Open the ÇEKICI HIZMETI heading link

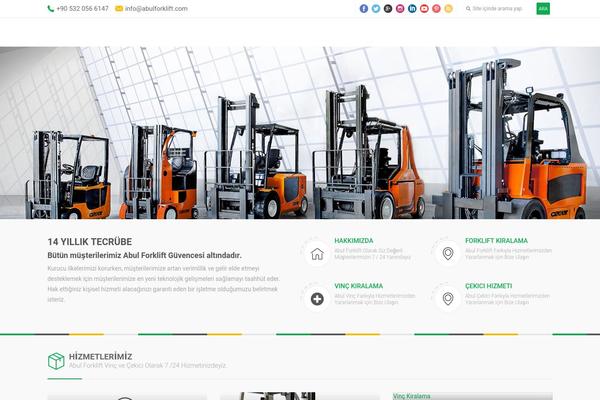[x=489, y=286]
